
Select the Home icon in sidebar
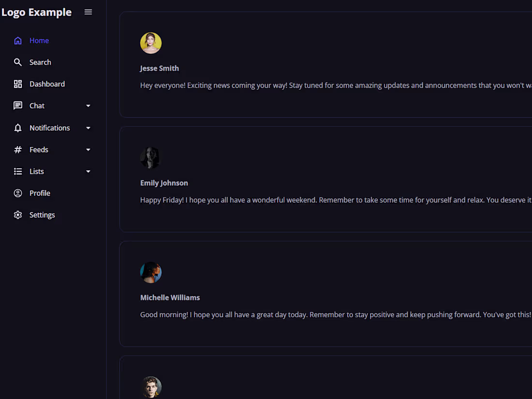pos(17,41)
